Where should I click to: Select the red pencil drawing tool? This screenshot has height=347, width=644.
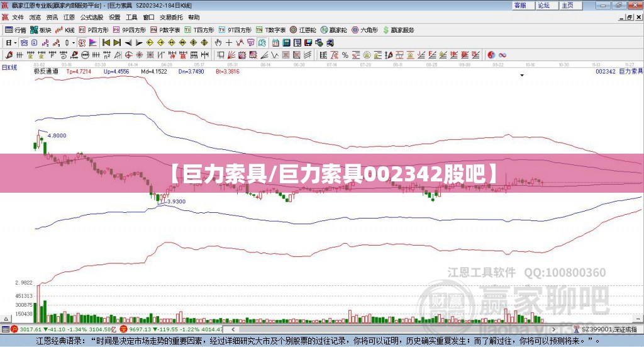[9, 55]
